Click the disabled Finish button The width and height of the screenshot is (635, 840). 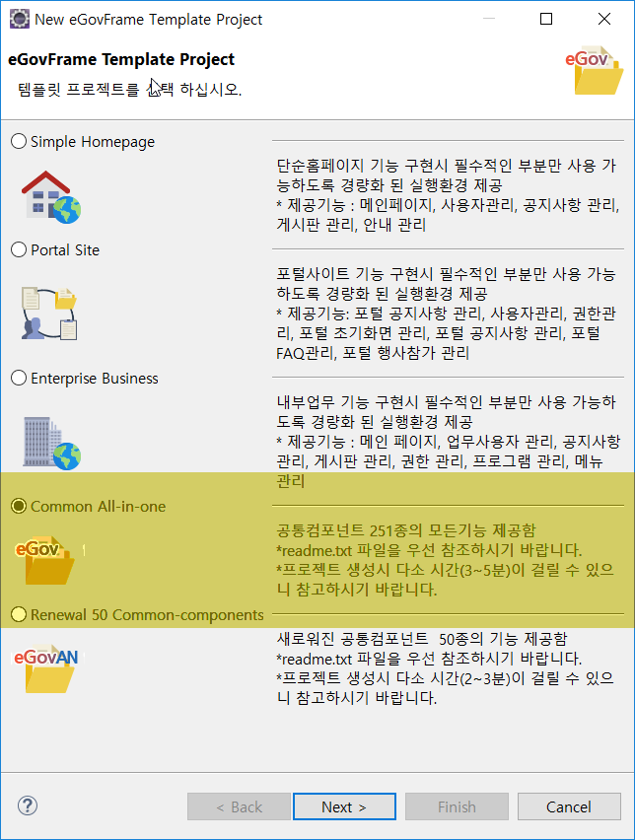458,806
